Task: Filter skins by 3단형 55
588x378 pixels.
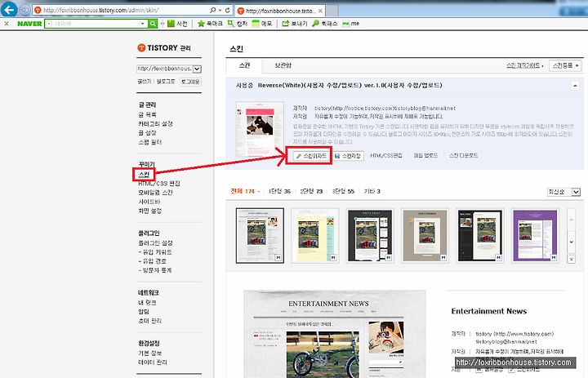Action: [x=343, y=191]
